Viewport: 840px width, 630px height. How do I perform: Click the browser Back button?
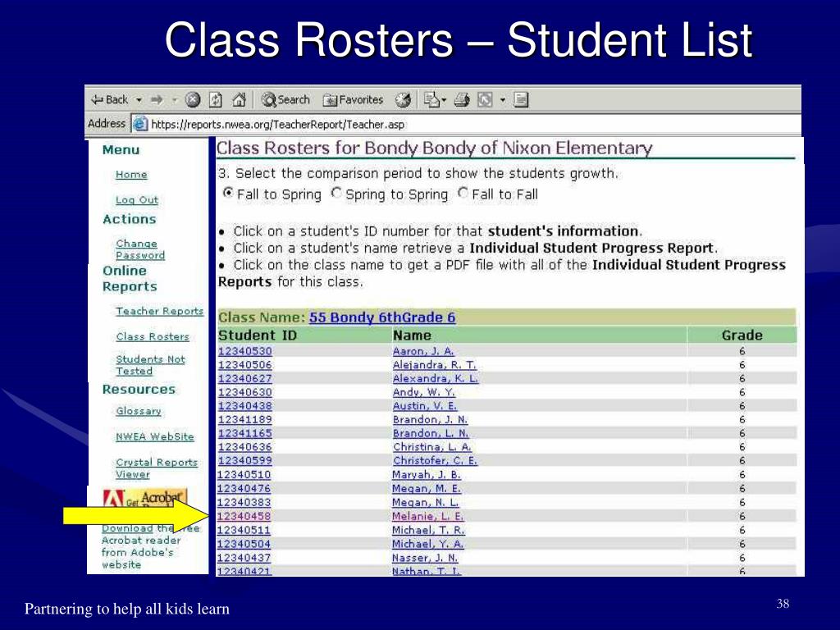(110, 99)
